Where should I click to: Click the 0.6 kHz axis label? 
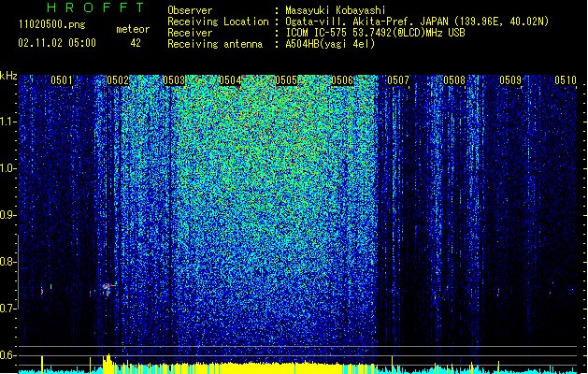point(7,355)
